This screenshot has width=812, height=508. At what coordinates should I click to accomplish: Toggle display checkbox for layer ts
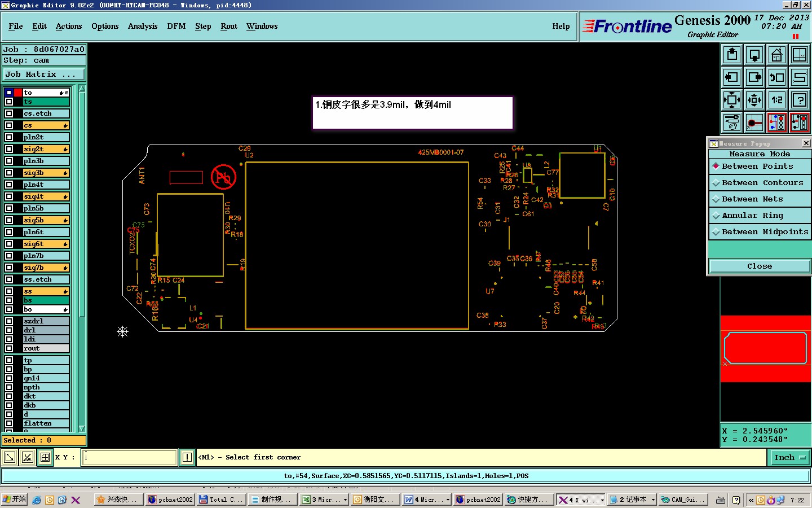click(9, 102)
